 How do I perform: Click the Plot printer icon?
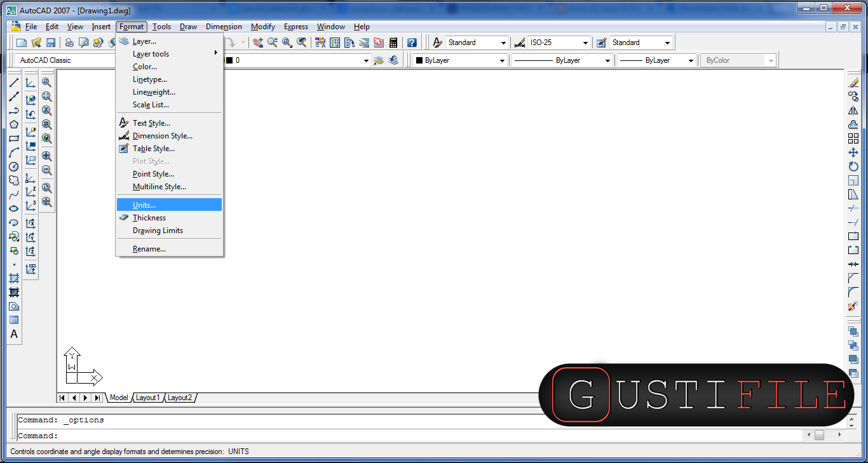click(x=69, y=43)
